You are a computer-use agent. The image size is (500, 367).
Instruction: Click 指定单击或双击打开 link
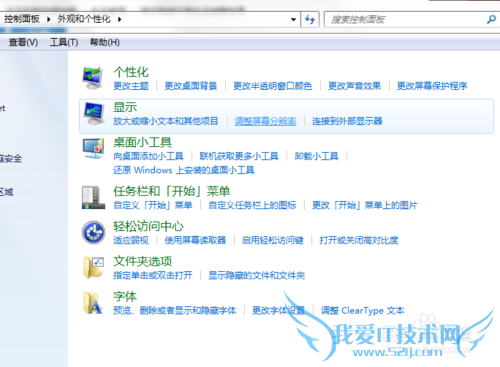point(153,275)
